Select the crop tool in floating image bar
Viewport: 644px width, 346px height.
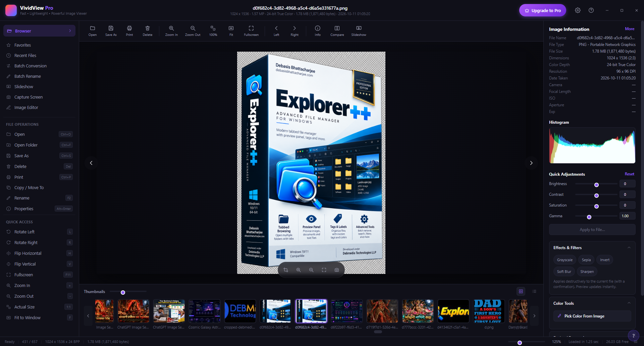tap(286, 270)
